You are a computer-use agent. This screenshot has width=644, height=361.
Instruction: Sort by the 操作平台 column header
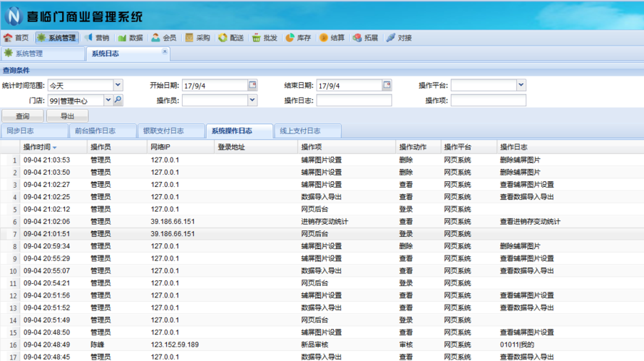tap(468, 147)
